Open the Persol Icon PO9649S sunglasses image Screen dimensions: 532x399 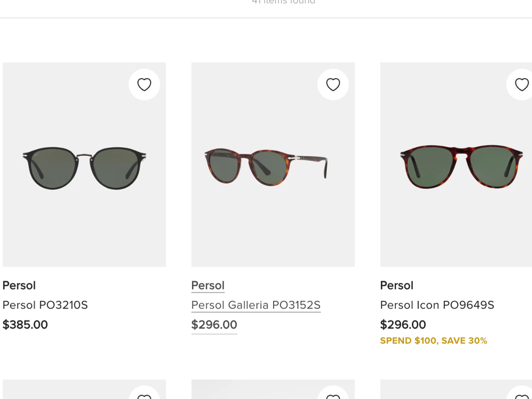pyautogui.click(x=456, y=164)
